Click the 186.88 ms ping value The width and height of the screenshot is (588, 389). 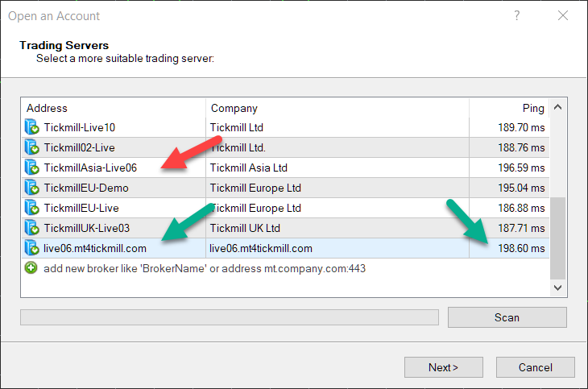point(521,209)
